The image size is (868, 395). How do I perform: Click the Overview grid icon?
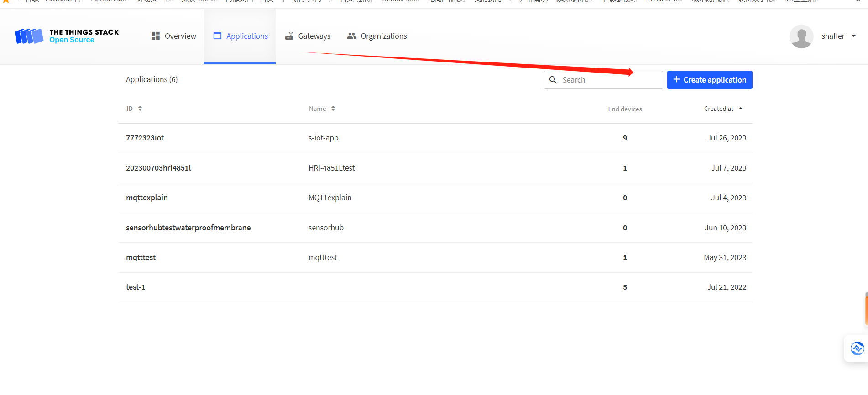pos(156,36)
